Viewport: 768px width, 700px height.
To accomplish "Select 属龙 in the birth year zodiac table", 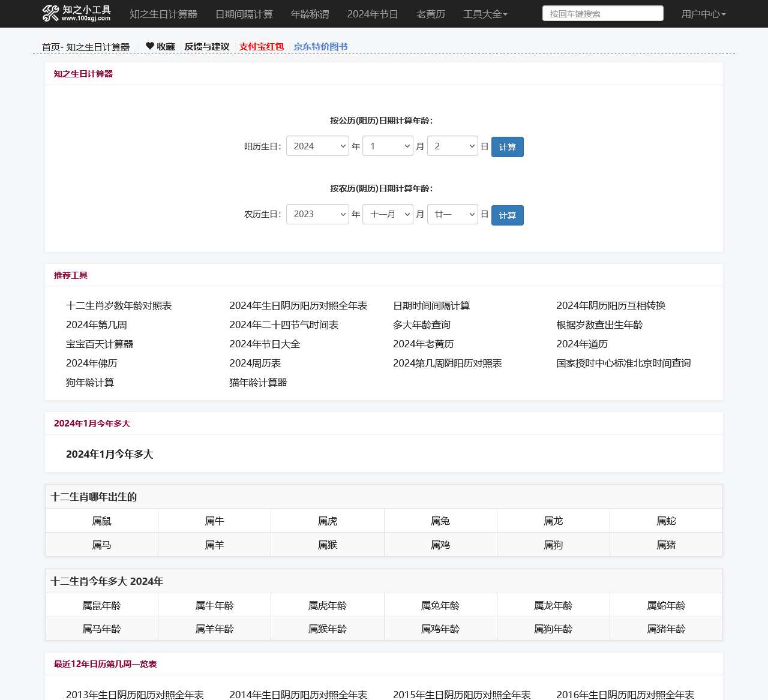I will [553, 521].
